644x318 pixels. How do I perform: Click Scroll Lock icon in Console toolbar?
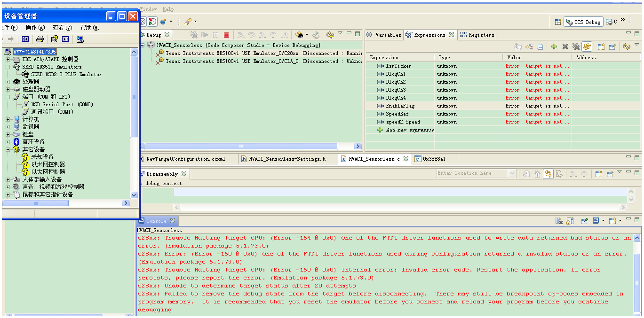click(x=570, y=221)
